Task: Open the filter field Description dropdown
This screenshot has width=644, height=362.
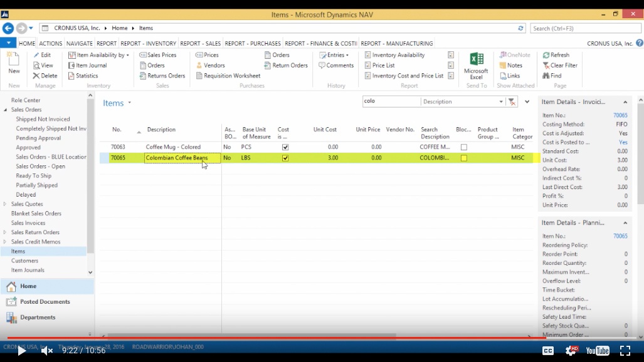Action: point(500,102)
